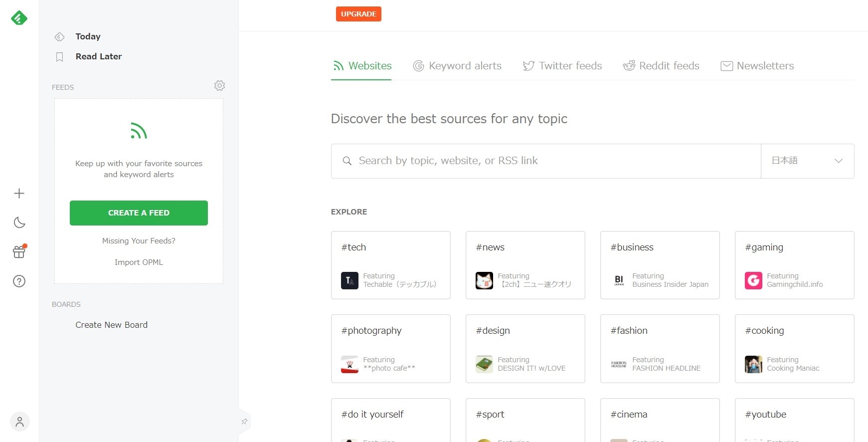The width and height of the screenshot is (868, 442).
Task: Focus the topic search input field
Action: tap(548, 161)
